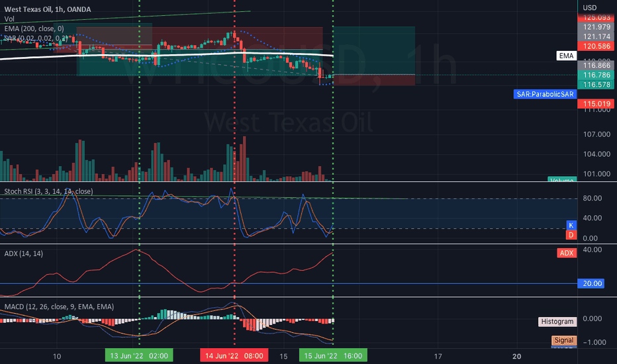Click the orange Signal label on MACD pane
Image resolution: width=617 pixels, height=364 pixels.
564,340
